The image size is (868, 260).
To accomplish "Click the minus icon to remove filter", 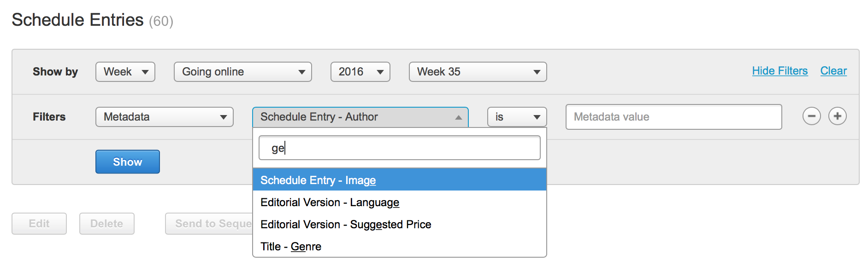I will click(811, 116).
